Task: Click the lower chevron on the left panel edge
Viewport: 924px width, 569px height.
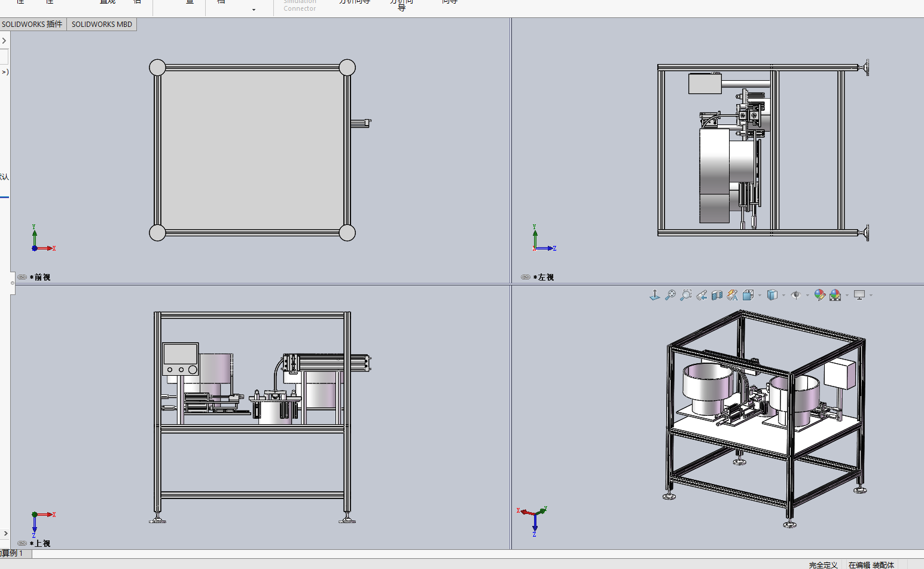Action: tap(5, 533)
